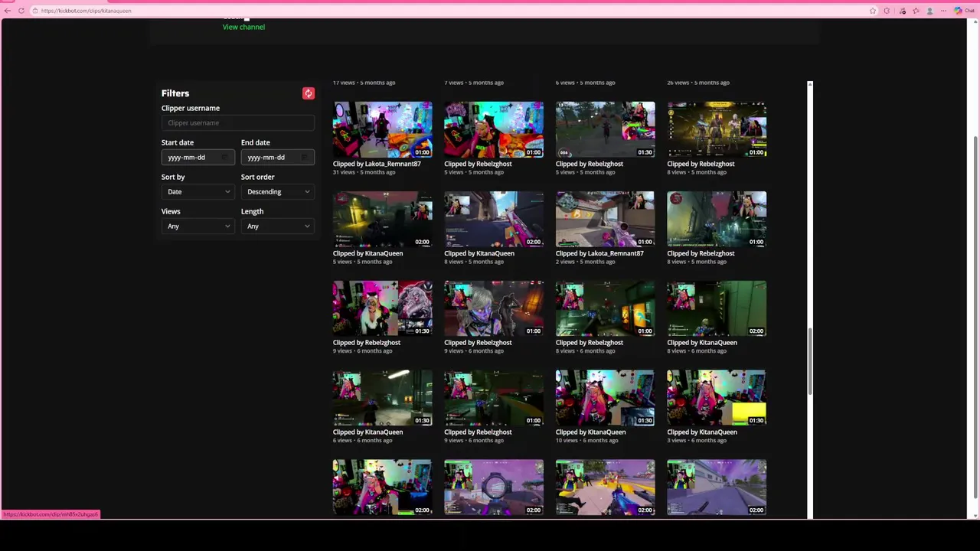
Task: Expand the Length filter dropdown
Action: 277,226
